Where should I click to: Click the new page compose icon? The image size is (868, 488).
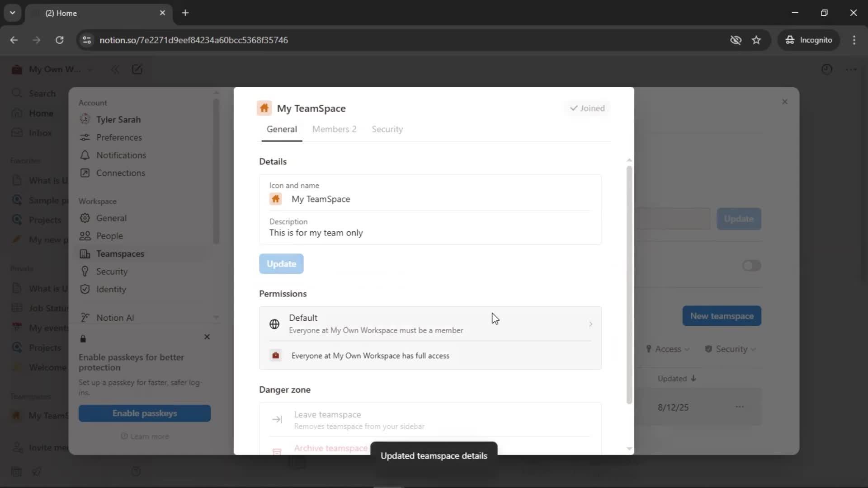click(137, 70)
